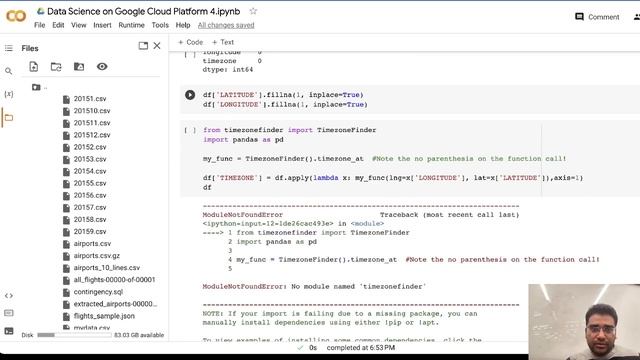Star the notebook with the star icon
The image size is (640, 360).
(x=253, y=11)
